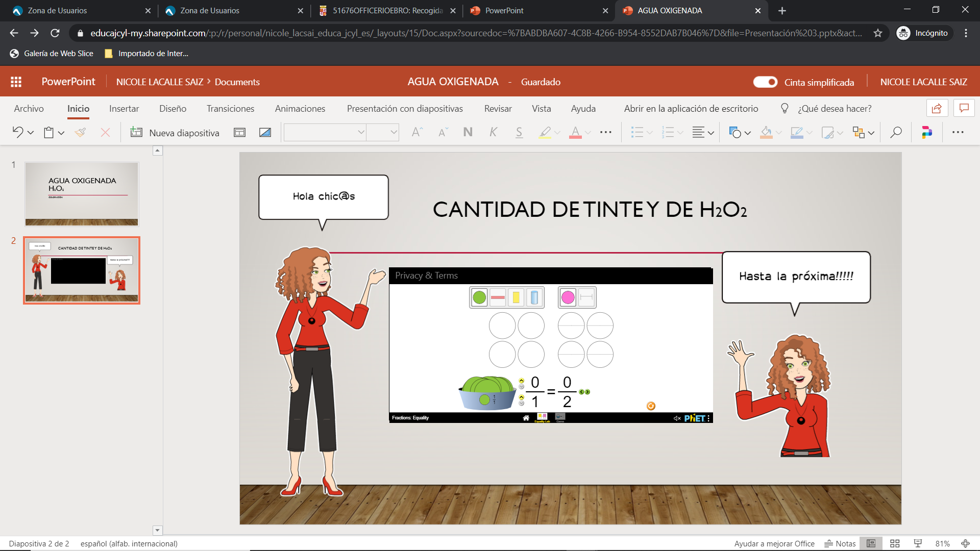Viewport: 980px width, 551px height.
Task: Select the slide layout icon next to Nueva diapositiva
Action: click(x=239, y=132)
